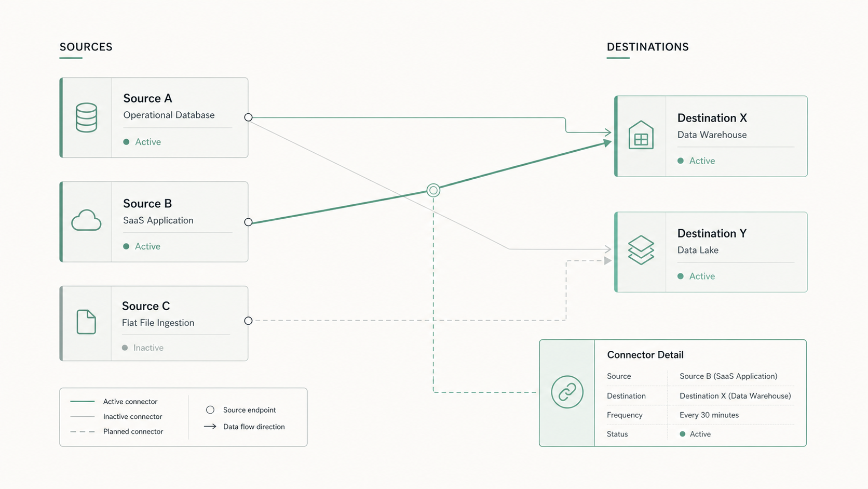
Task: Click the DESTINATIONS section heading
Action: click(648, 47)
